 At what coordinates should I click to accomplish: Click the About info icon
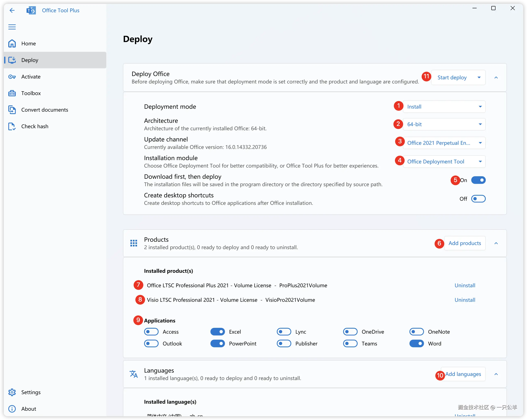12,409
